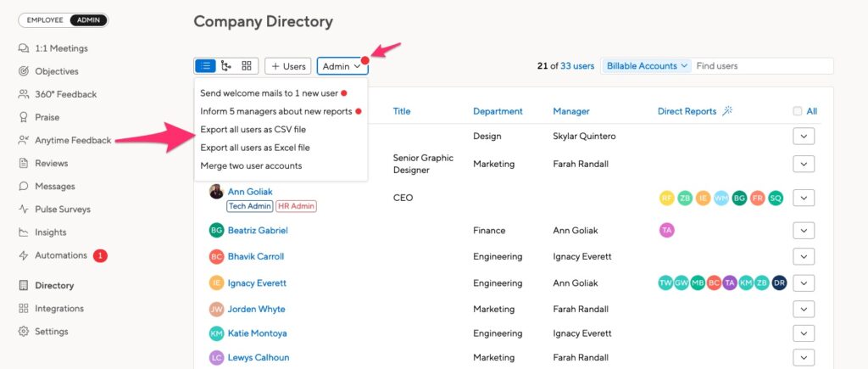The image size is (868, 369).
Task: Click the + Users button
Action: [x=288, y=66]
